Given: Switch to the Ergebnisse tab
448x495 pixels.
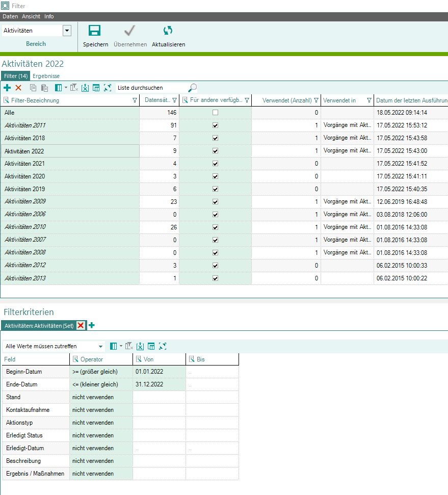Looking at the screenshot, I should 46,76.
